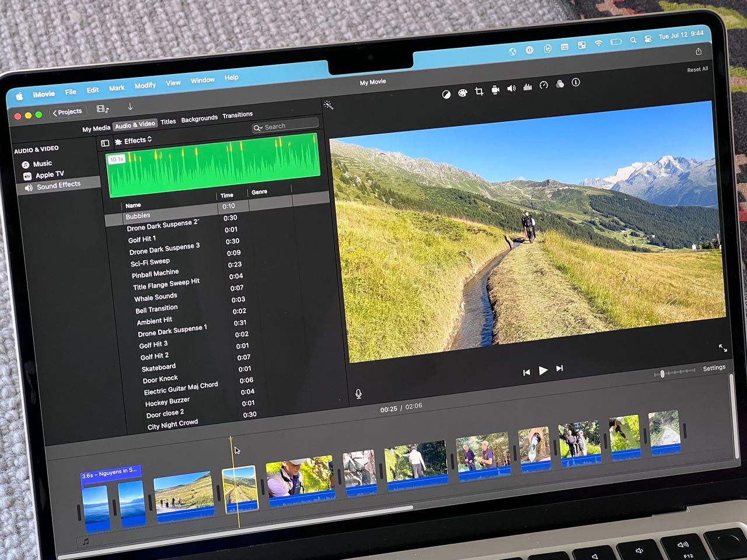This screenshot has height=560, width=747.
Task: Open the timeline Settings button
Action: [x=714, y=368]
